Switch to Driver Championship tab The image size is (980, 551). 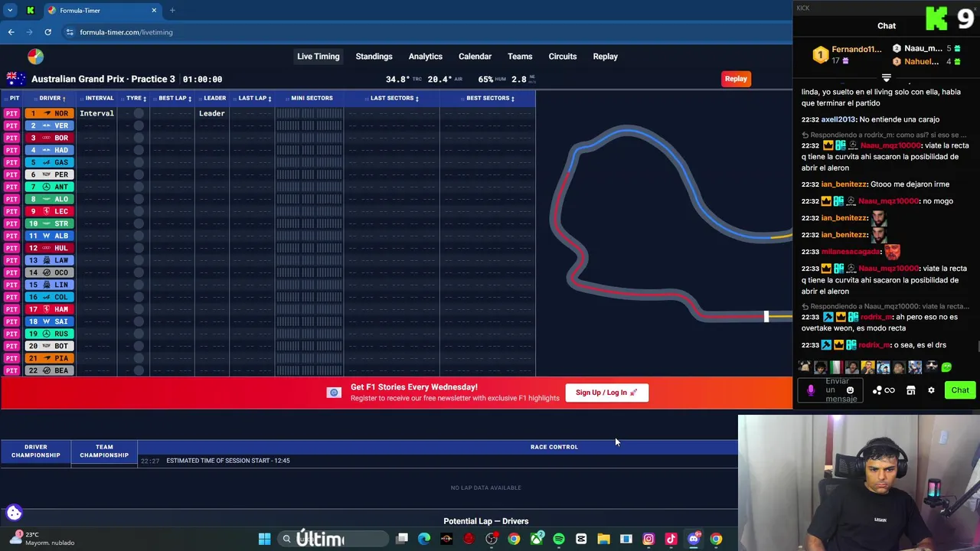click(35, 452)
